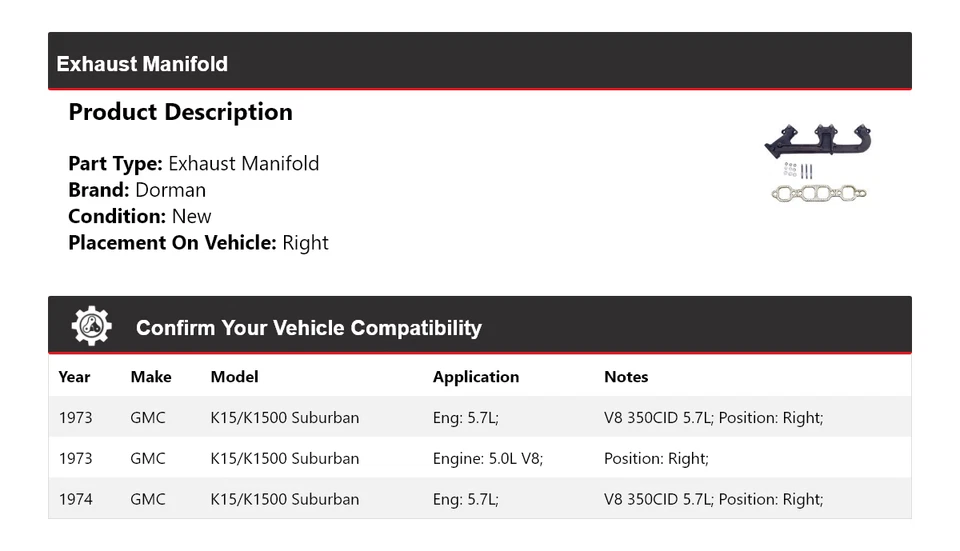
Task: Click the Condition: New line
Action: (140, 216)
